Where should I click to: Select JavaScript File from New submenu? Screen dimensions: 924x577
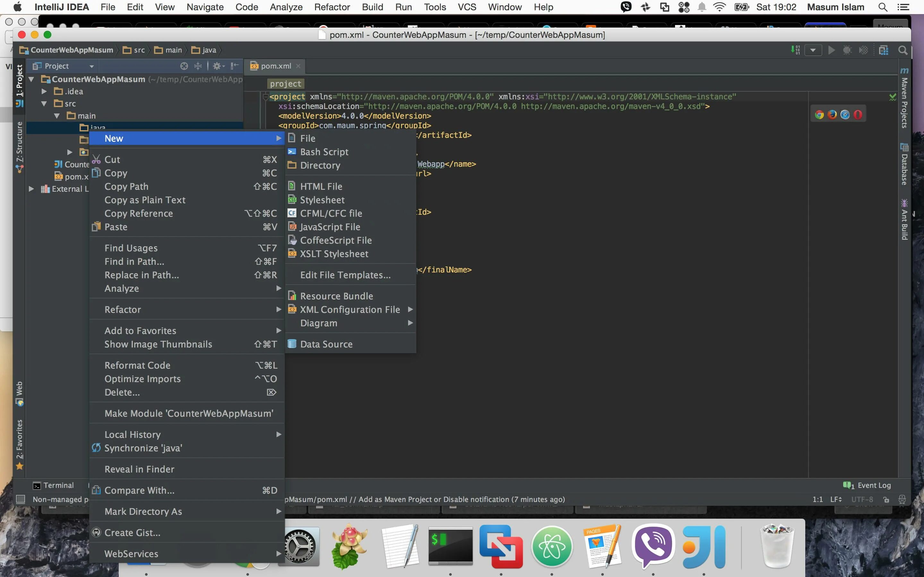point(330,227)
